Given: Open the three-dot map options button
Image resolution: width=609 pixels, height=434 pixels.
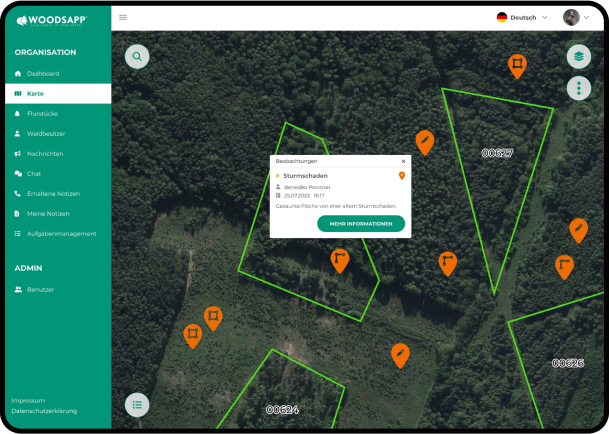Looking at the screenshot, I should click(x=578, y=88).
